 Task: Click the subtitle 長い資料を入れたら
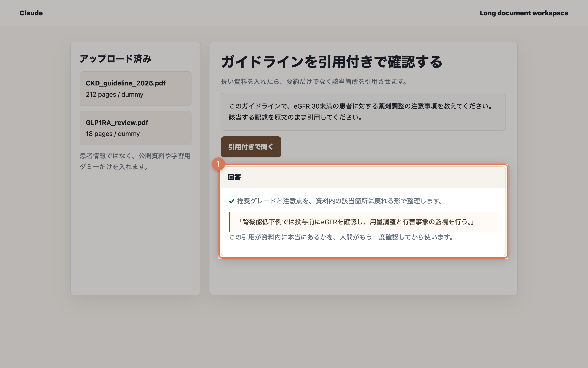click(314, 82)
